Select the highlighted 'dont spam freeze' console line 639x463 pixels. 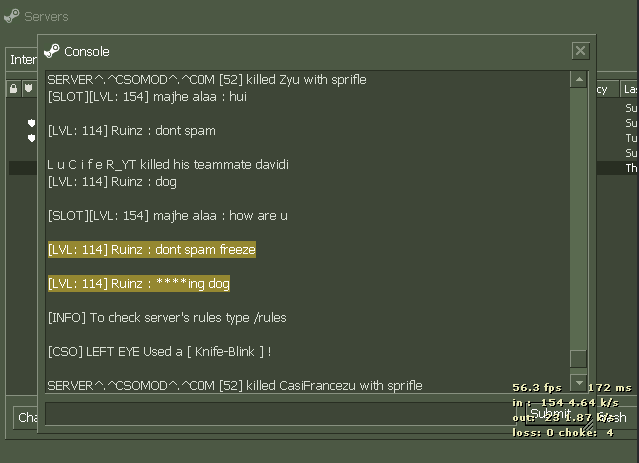coord(151,250)
